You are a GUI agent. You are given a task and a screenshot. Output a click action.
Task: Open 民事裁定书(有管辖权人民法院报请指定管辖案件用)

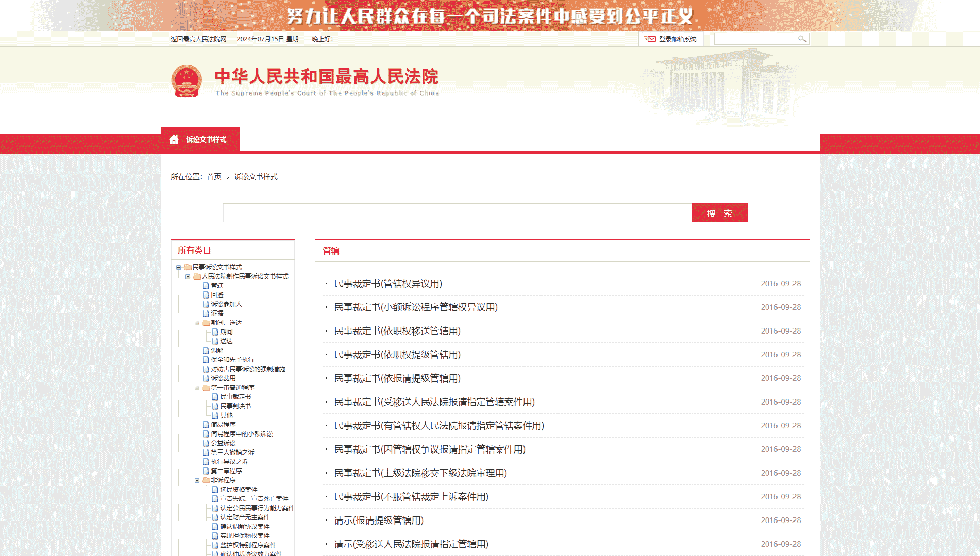(439, 426)
